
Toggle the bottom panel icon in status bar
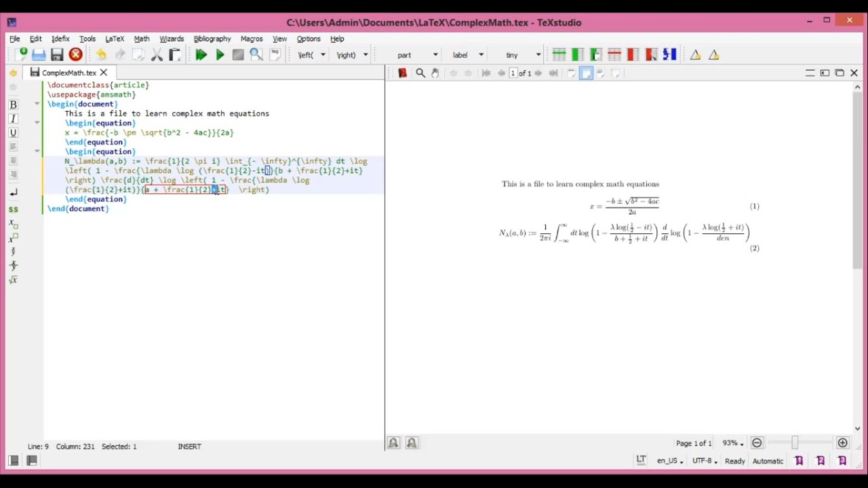(x=31, y=461)
